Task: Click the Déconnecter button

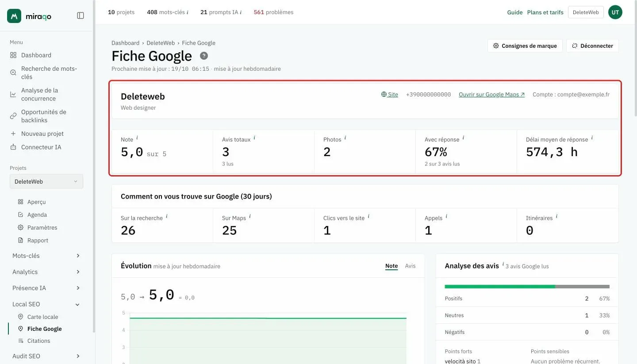Action: [592, 46]
